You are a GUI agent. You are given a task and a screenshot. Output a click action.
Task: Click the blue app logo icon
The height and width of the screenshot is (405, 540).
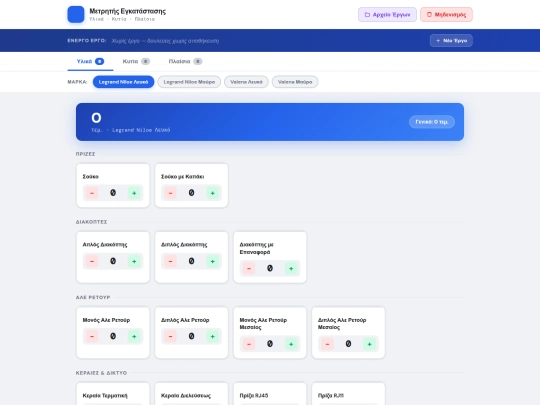[76, 14]
